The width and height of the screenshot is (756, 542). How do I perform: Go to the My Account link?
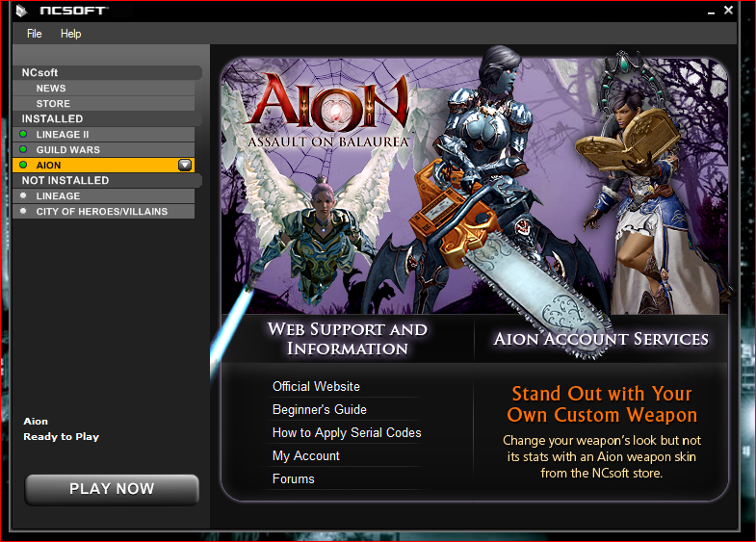pyautogui.click(x=305, y=455)
